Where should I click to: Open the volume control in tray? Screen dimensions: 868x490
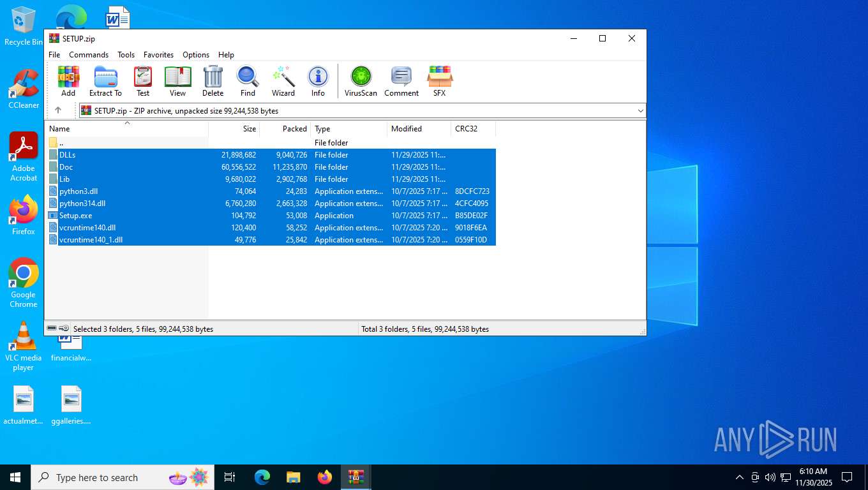tap(770, 477)
